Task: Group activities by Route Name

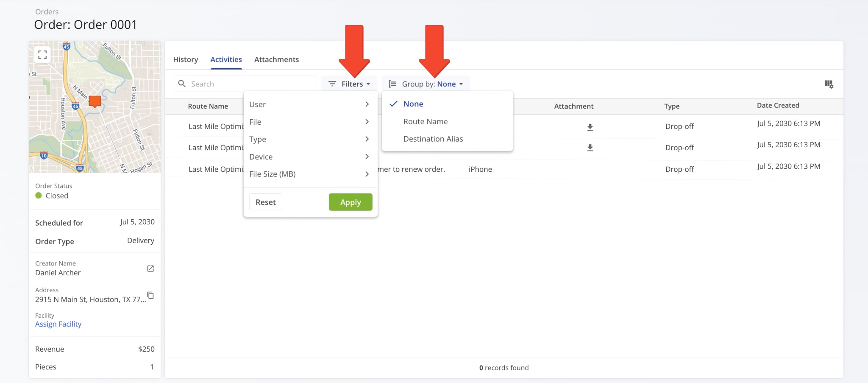Action: [447, 121]
